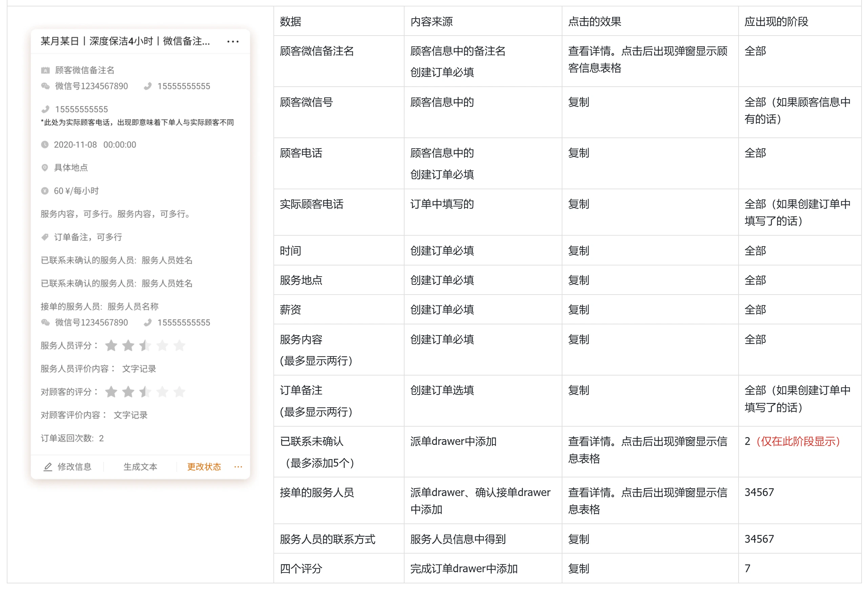The image size is (868, 602).
Task: Click 接单的服务人员 name entry
Action: point(133,306)
